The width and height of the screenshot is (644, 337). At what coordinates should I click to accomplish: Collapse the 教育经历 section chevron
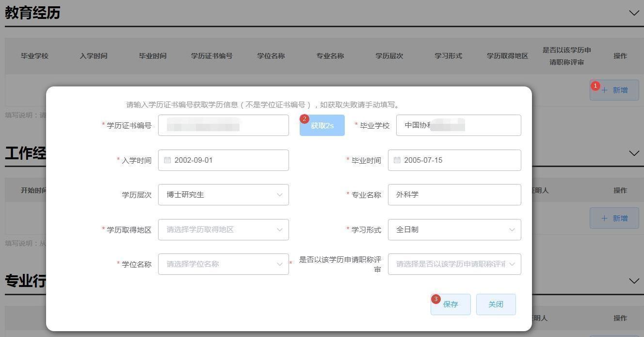(x=634, y=13)
